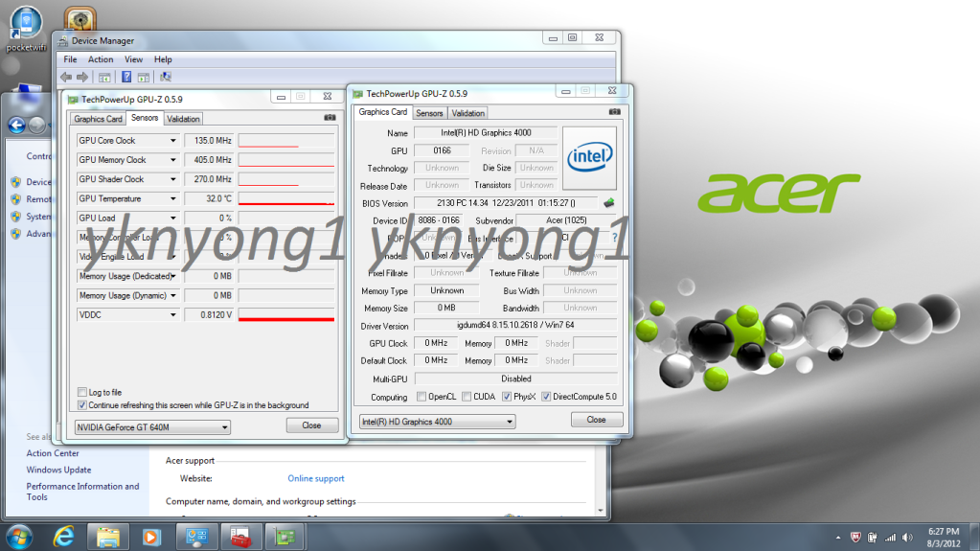Close the GPU-Z Sensors window via Close button

click(312, 425)
